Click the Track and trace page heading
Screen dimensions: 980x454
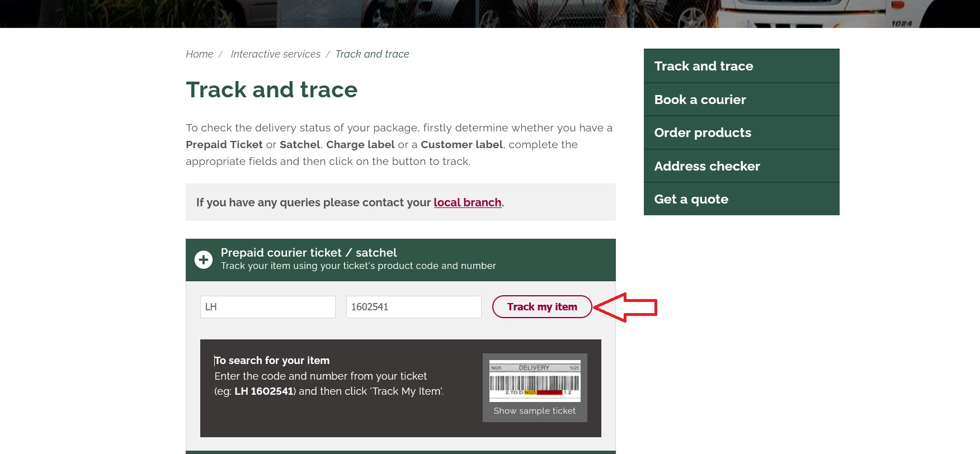coord(271,90)
